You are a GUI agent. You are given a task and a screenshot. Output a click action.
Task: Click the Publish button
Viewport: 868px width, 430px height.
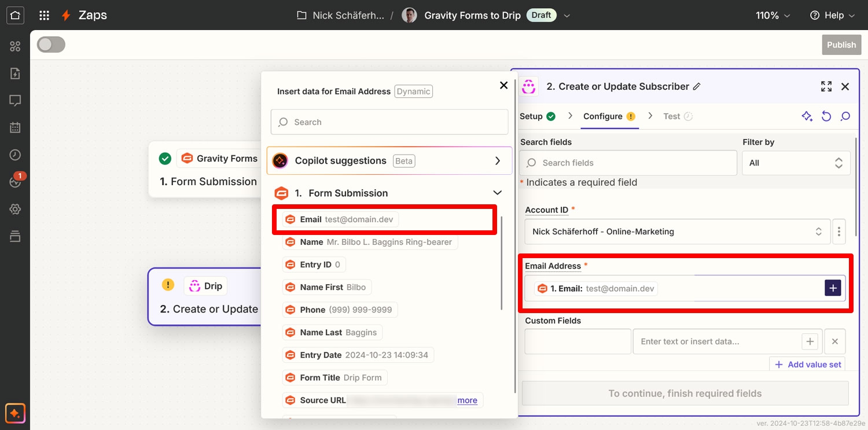tap(841, 45)
